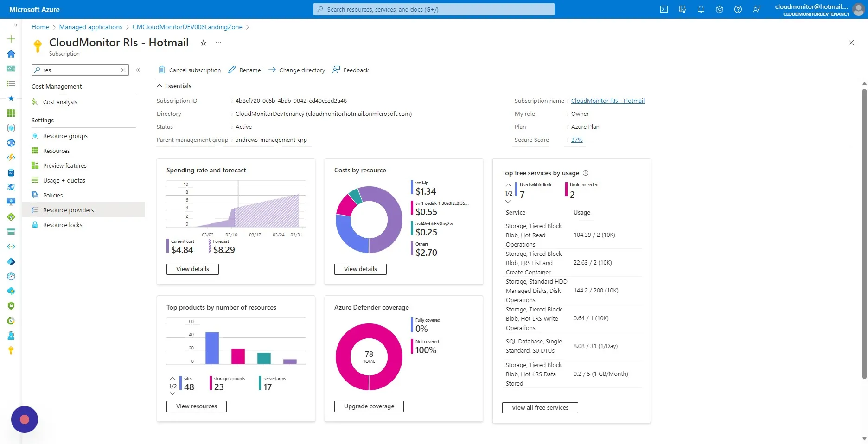Open the notifications bell
Screen dimensions: 868x444
coord(701,9)
